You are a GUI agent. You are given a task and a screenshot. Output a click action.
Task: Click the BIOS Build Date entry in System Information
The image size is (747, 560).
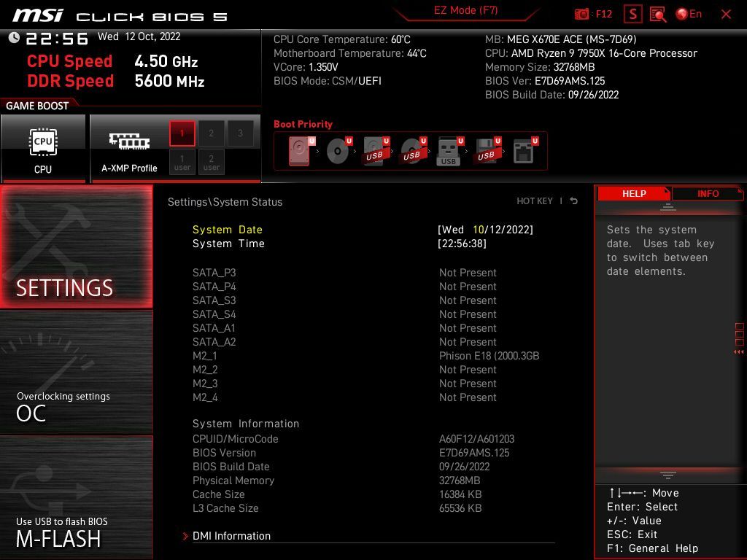[341, 467]
